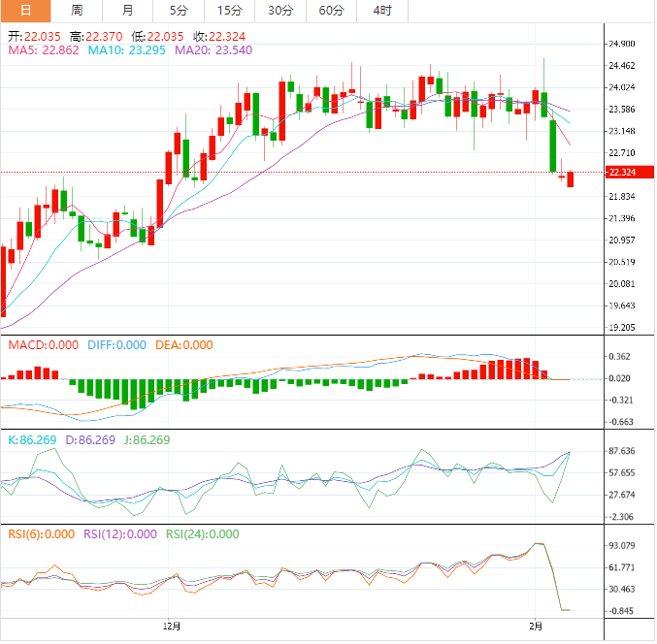Image resolution: width=657 pixels, height=644 pixels.
Task: Click the red 22.324 current price tag
Action: (x=630, y=172)
